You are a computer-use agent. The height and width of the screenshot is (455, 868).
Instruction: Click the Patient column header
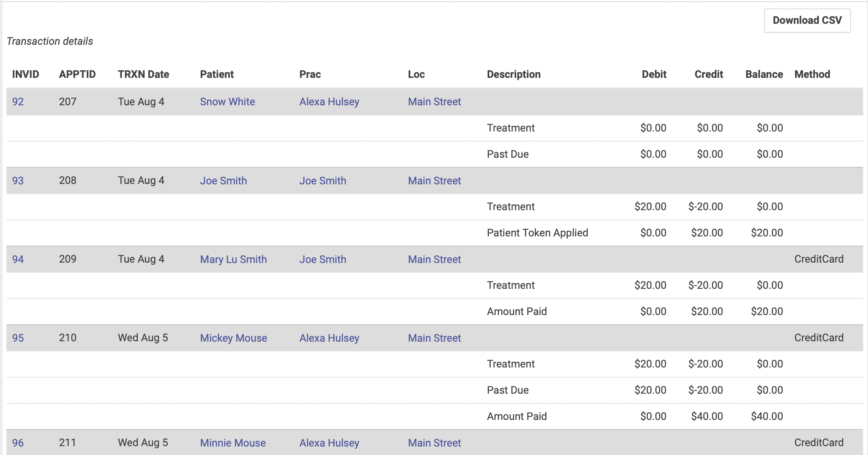pyautogui.click(x=217, y=74)
